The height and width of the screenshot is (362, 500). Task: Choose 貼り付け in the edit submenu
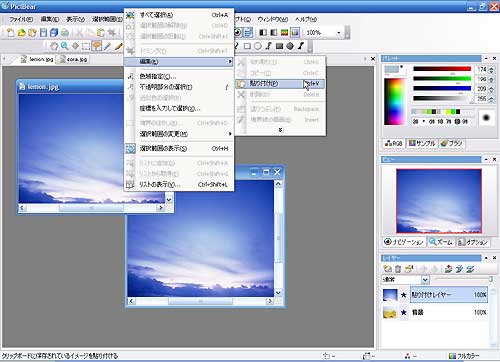280,83
